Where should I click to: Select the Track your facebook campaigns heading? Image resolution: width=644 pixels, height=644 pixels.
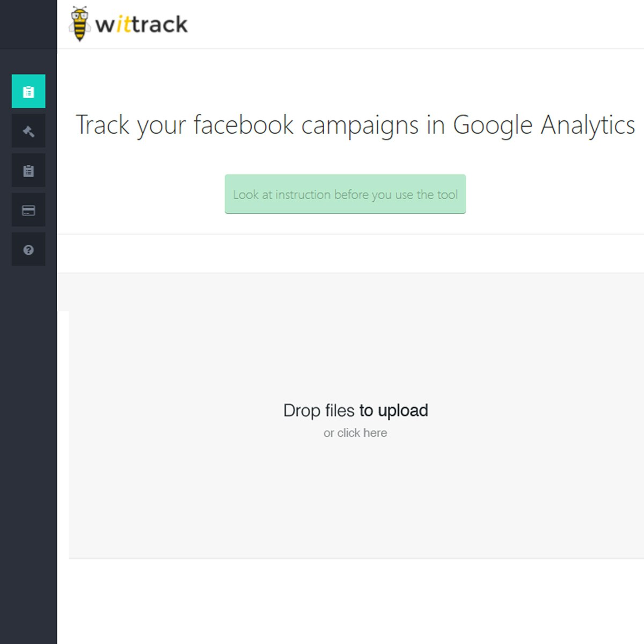[356, 125]
